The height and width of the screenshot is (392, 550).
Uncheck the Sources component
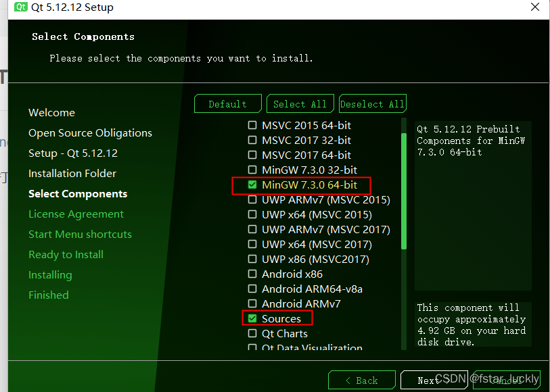[252, 318]
